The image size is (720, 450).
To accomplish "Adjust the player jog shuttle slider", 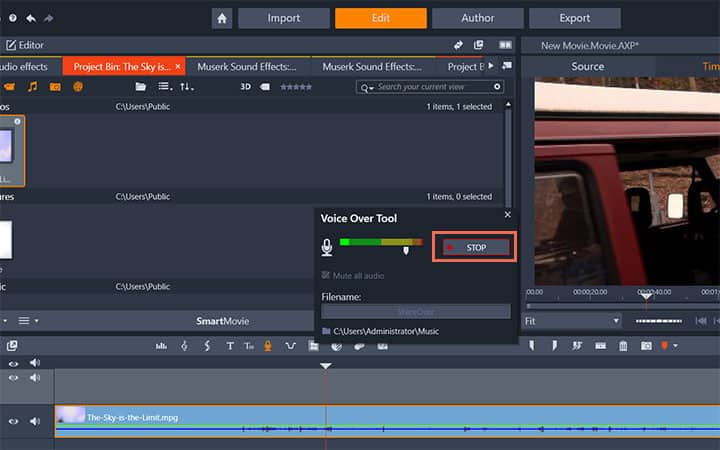I will (658, 321).
